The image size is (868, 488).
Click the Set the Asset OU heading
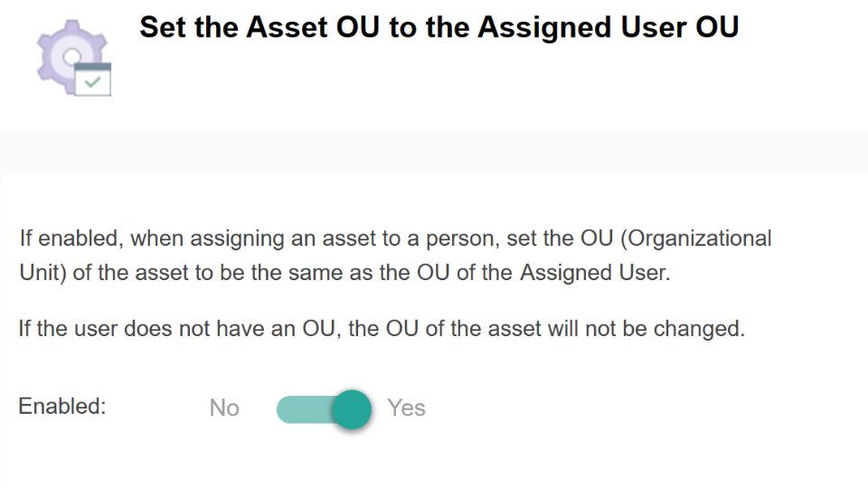tap(439, 27)
